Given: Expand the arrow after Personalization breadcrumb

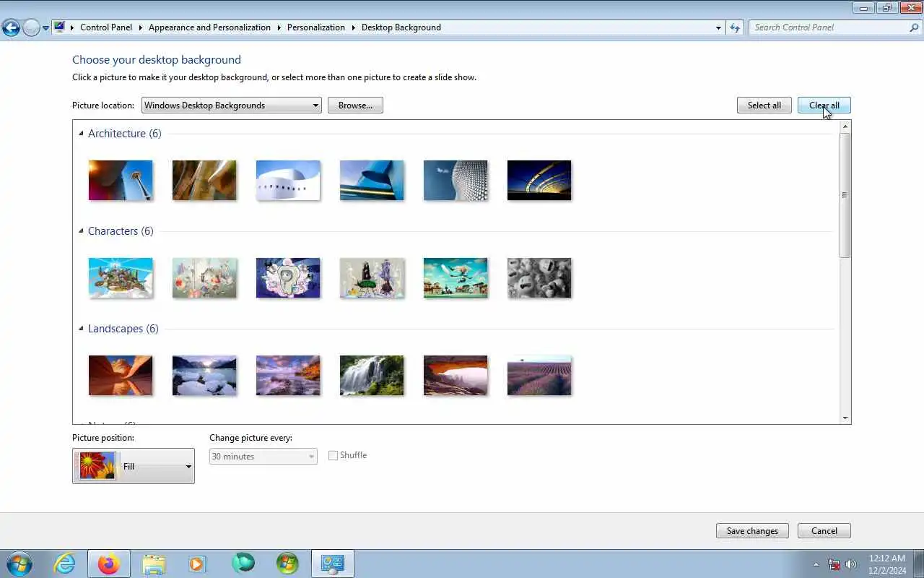Looking at the screenshot, I should tap(354, 27).
